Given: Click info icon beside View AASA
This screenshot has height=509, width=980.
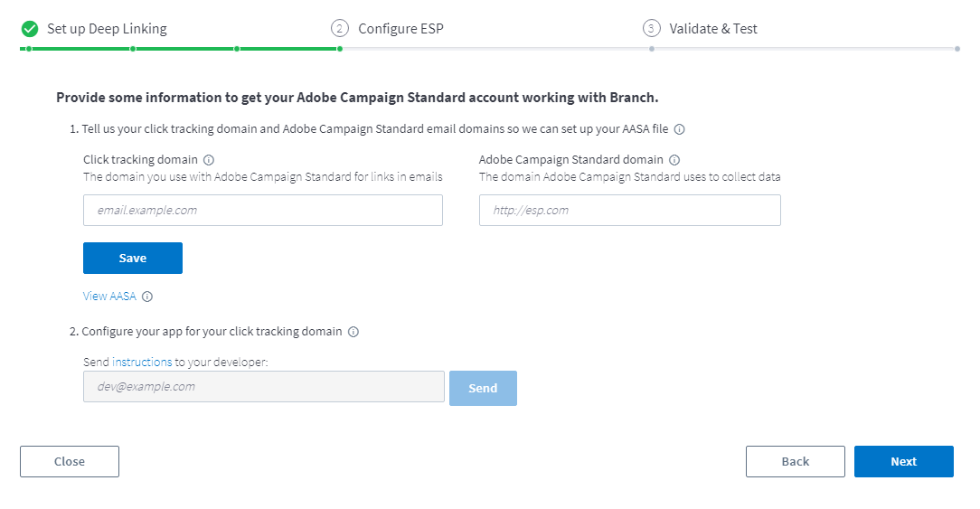Looking at the screenshot, I should [x=147, y=297].
